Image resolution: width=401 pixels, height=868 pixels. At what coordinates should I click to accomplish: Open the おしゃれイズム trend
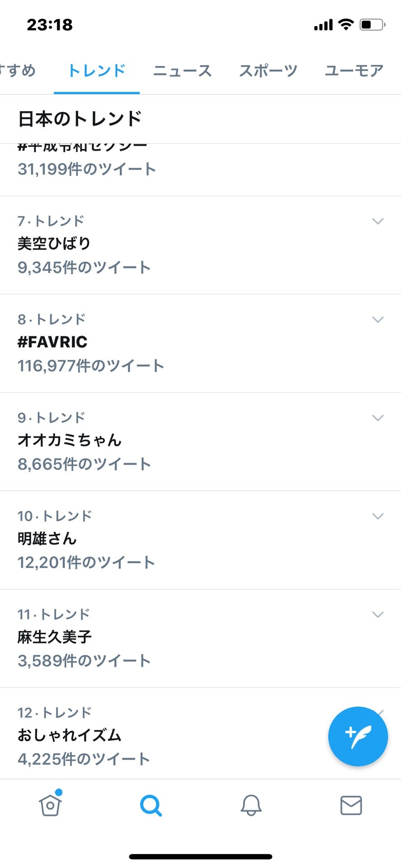click(x=69, y=735)
